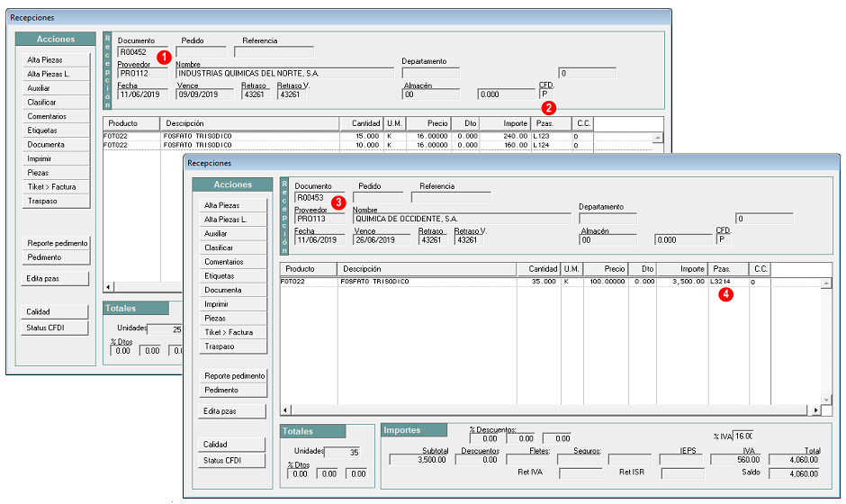Click the grid scroll-down arrow in front window
The image size is (846, 504).
pyautogui.click(x=826, y=400)
